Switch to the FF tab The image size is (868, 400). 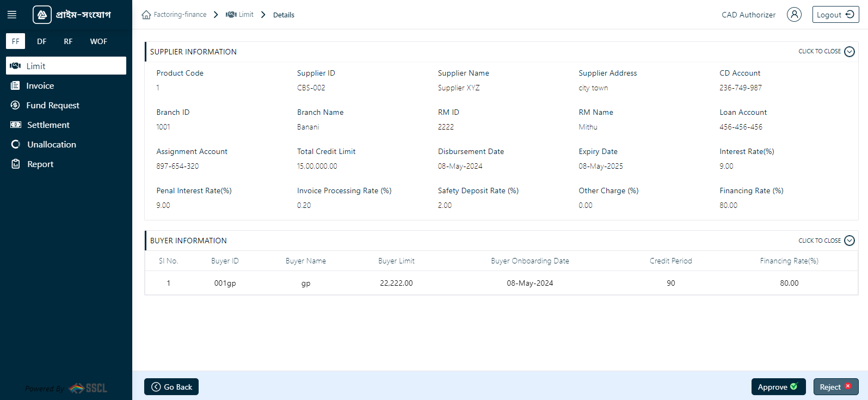pos(15,41)
